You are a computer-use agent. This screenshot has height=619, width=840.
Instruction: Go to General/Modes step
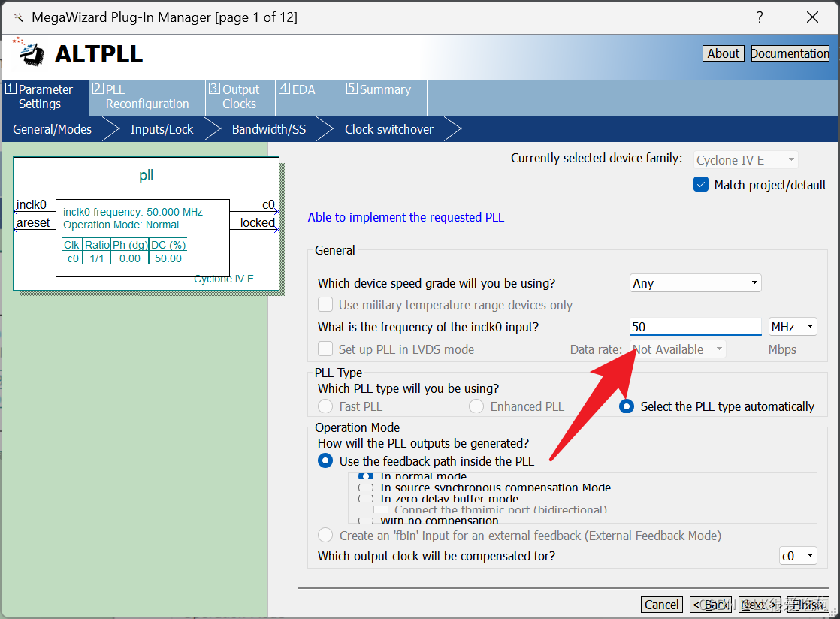click(x=52, y=129)
